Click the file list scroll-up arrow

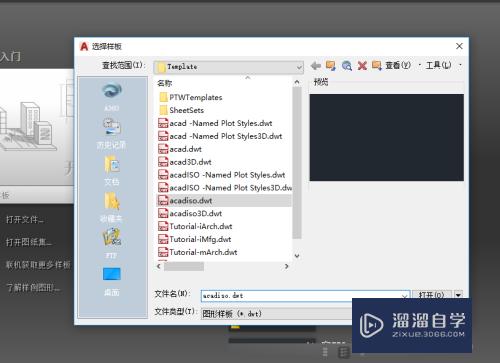(x=297, y=82)
